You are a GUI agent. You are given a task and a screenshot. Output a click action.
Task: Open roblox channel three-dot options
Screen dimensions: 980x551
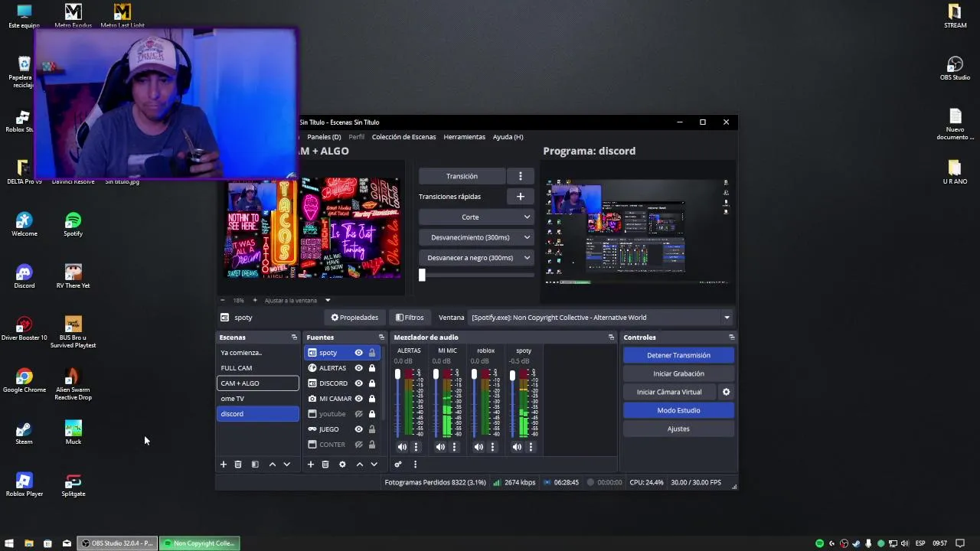tap(492, 447)
